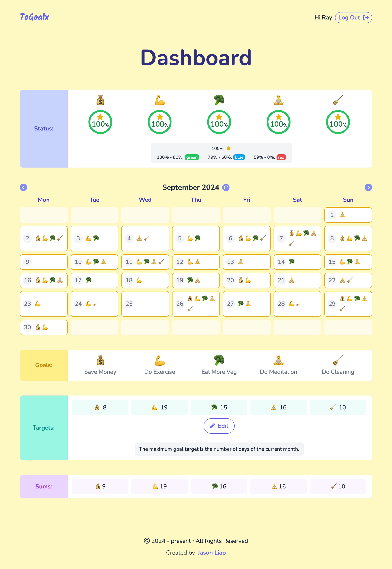Click the refresh icon next to September 2024
The width and height of the screenshot is (392, 569).
(226, 187)
